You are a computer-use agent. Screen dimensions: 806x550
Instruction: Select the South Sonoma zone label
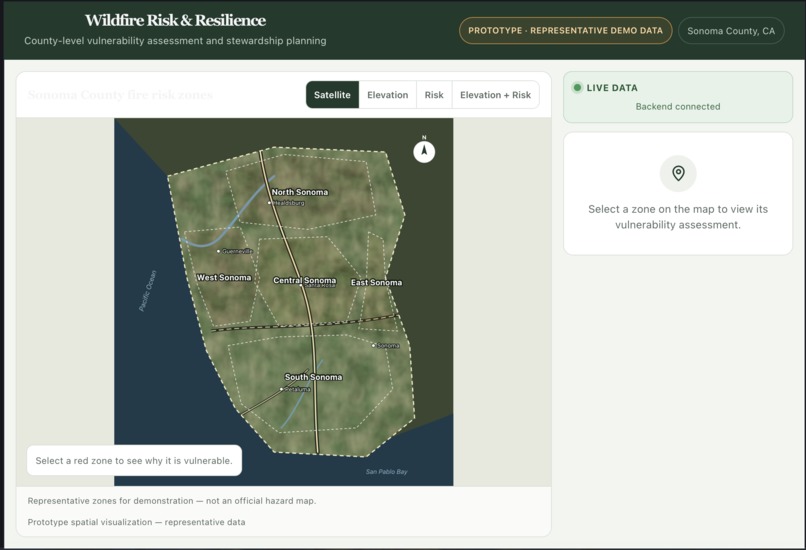314,377
